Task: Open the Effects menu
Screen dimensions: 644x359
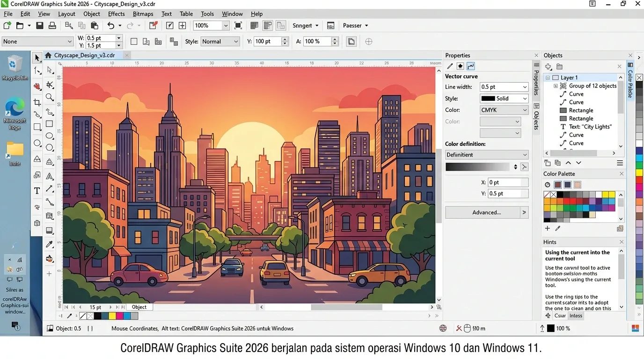Action: (x=116, y=14)
